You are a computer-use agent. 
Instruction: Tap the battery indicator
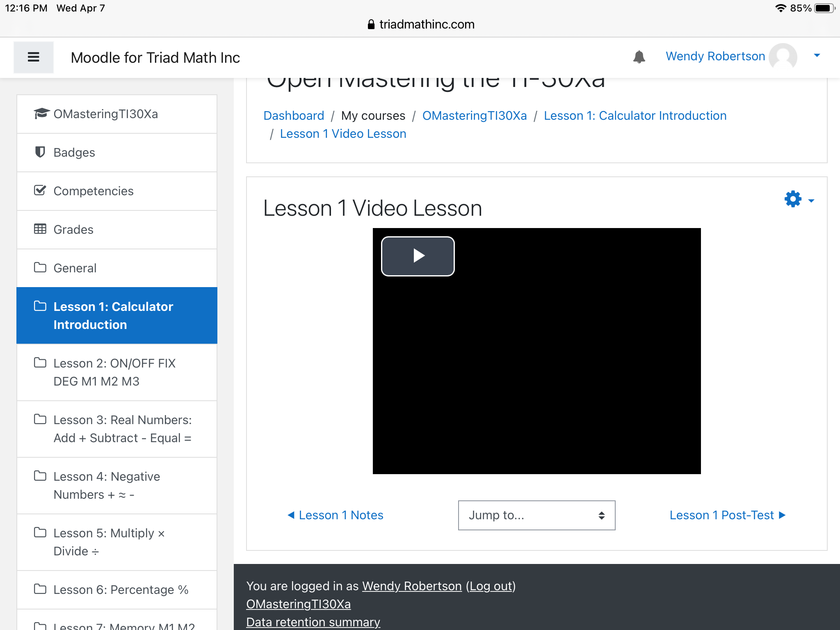pyautogui.click(x=824, y=8)
